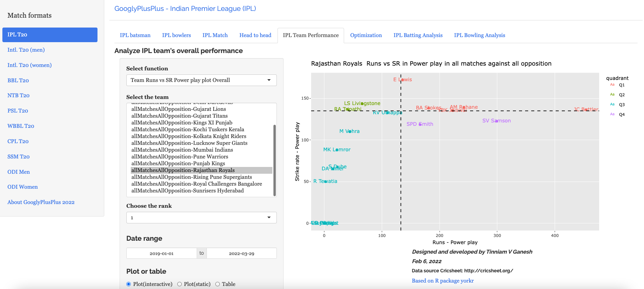Navigate to BBL T20 match format
644x289 pixels.
[18, 81]
